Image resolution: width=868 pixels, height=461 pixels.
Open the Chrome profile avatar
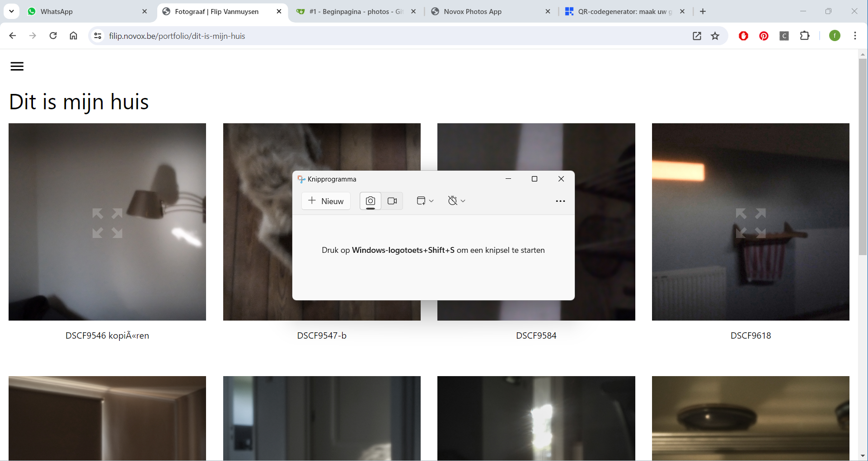pos(835,36)
